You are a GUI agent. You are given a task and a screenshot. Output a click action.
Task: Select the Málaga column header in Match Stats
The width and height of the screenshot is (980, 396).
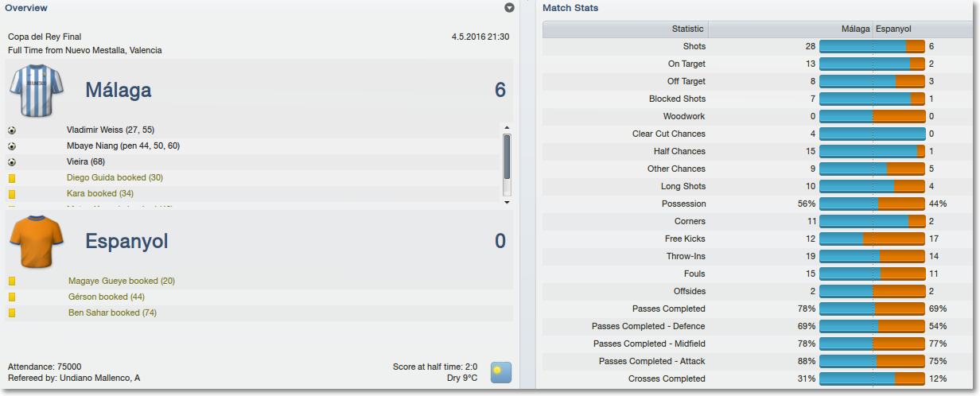coord(856,29)
